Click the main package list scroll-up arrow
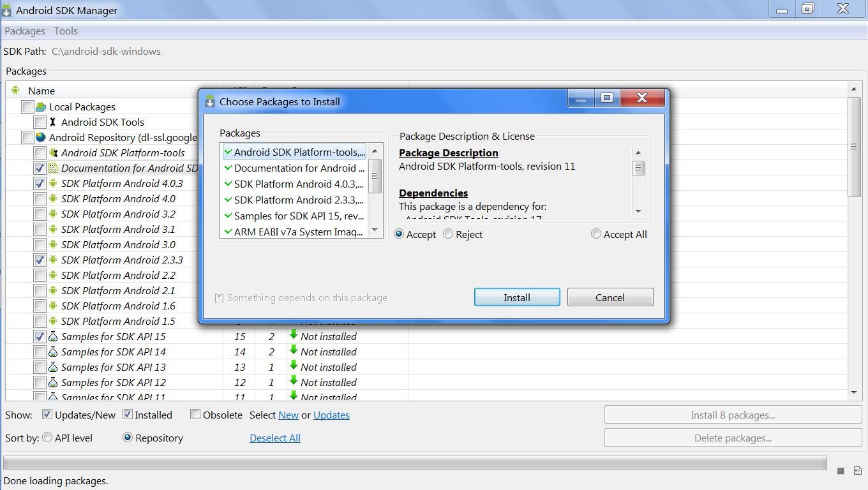Image resolution: width=868 pixels, height=490 pixels. (855, 88)
